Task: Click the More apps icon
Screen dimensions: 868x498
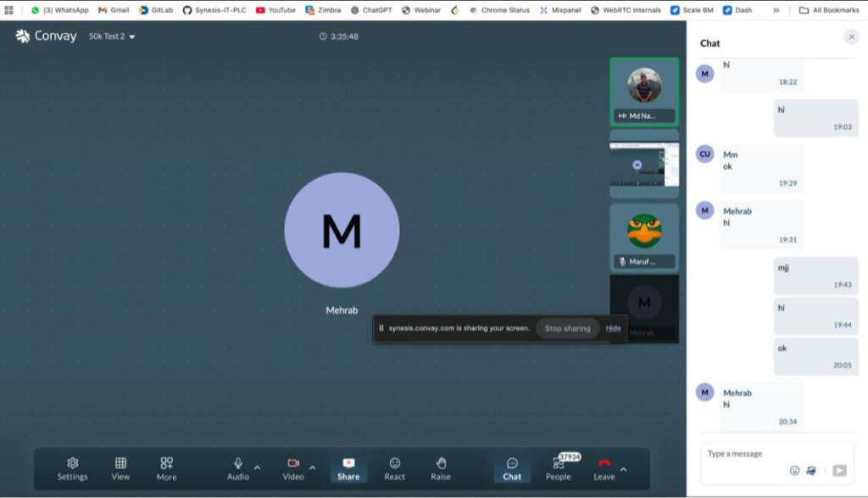Action: (166, 467)
